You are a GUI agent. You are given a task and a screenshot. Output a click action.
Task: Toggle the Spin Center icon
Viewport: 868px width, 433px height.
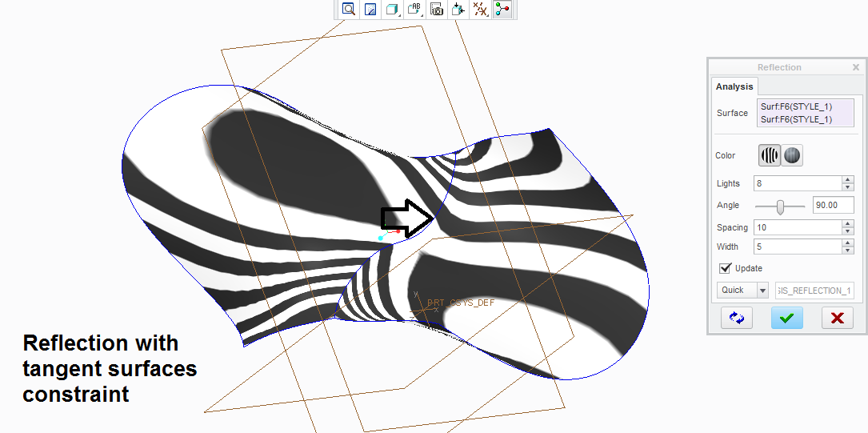click(502, 9)
